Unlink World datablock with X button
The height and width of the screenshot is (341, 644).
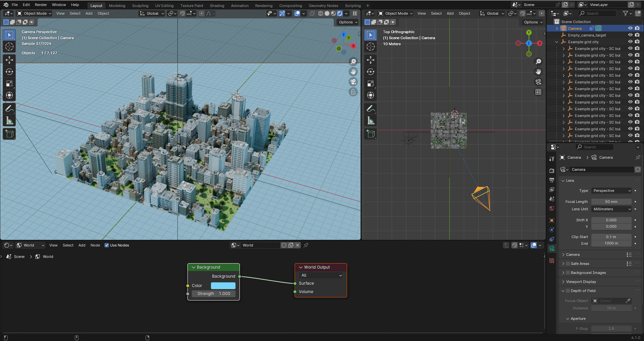tap(298, 245)
